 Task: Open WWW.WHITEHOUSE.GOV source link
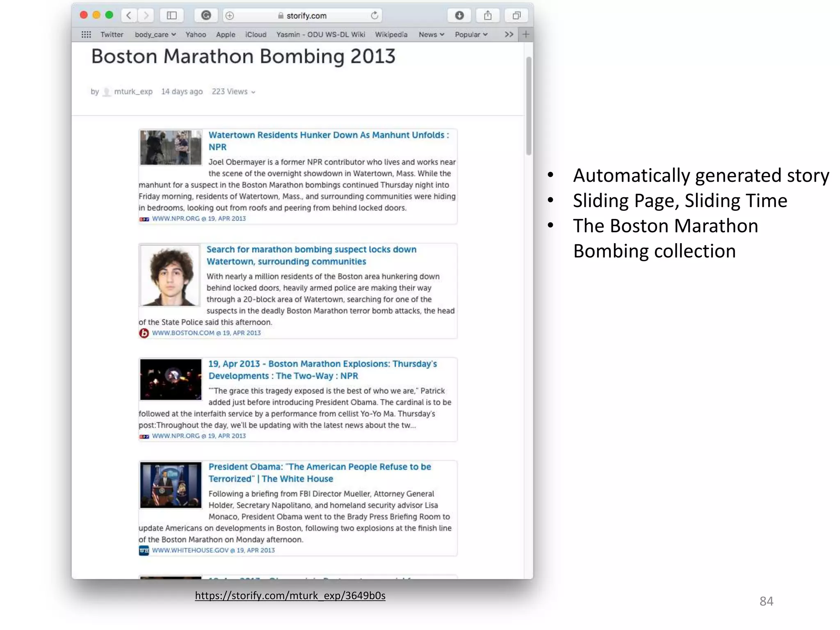pyautogui.click(x=213, y=550)
